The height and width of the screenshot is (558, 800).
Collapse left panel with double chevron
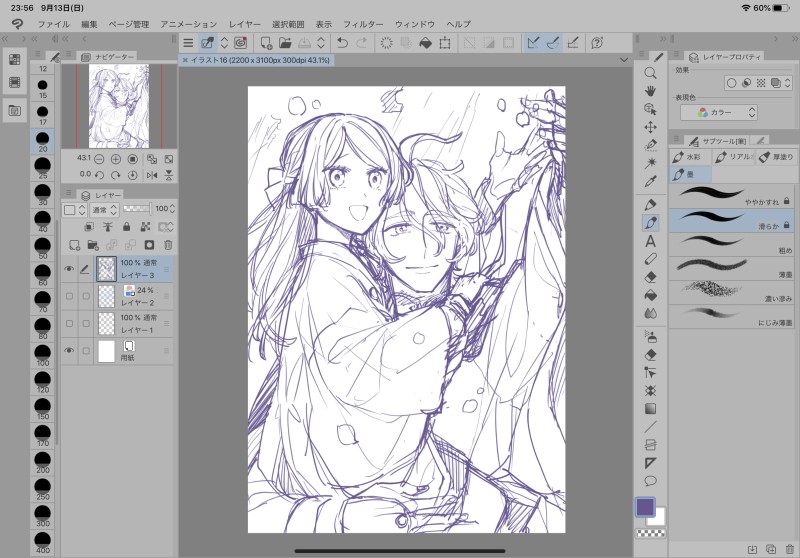tap(6, 39)
